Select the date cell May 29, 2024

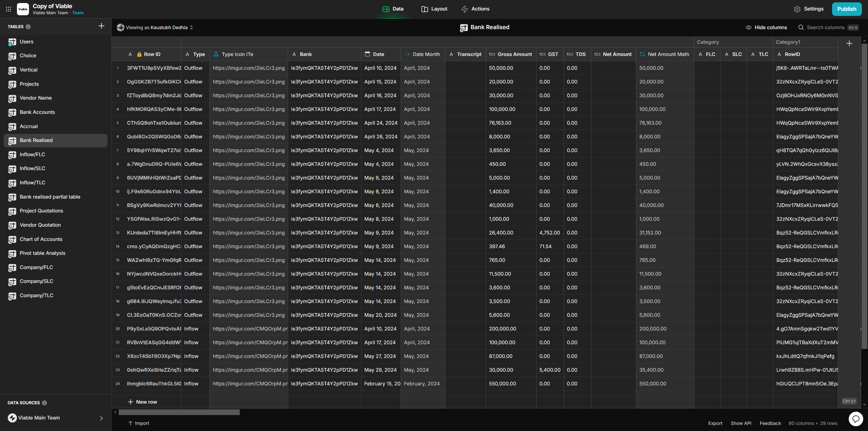(x=381, y=370)
